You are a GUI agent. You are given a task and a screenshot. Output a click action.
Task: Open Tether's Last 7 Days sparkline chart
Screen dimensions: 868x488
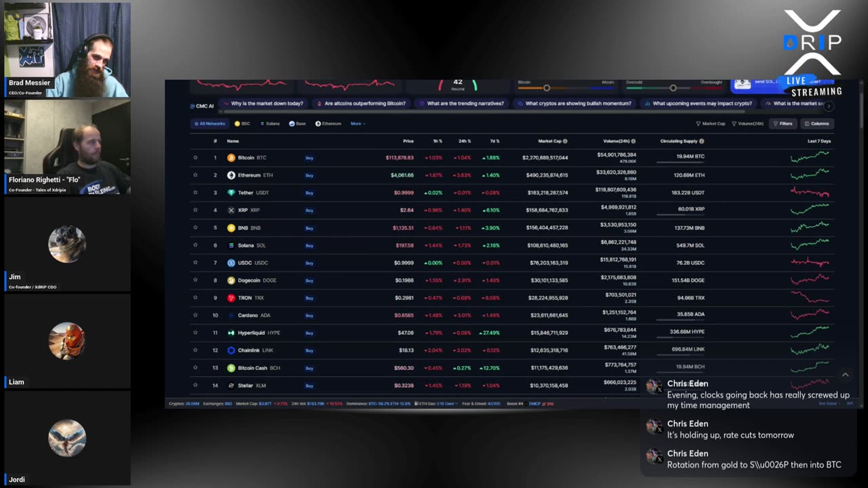810,192
